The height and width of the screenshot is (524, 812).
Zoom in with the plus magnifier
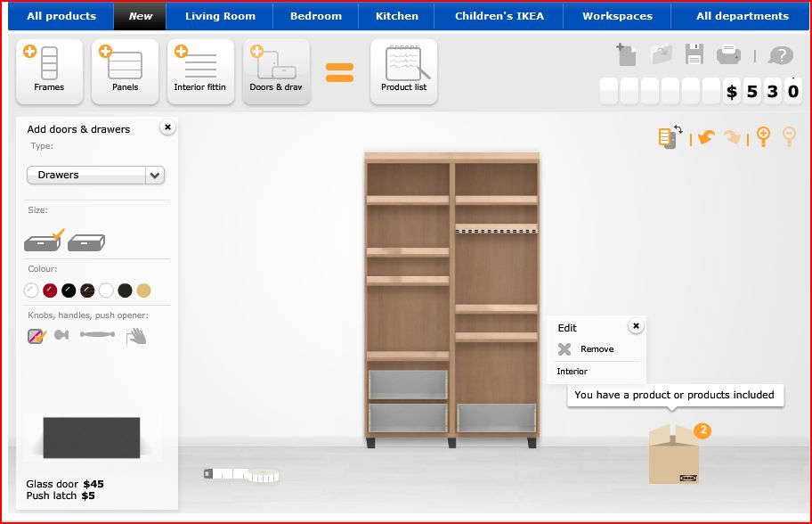click(763, 137)
